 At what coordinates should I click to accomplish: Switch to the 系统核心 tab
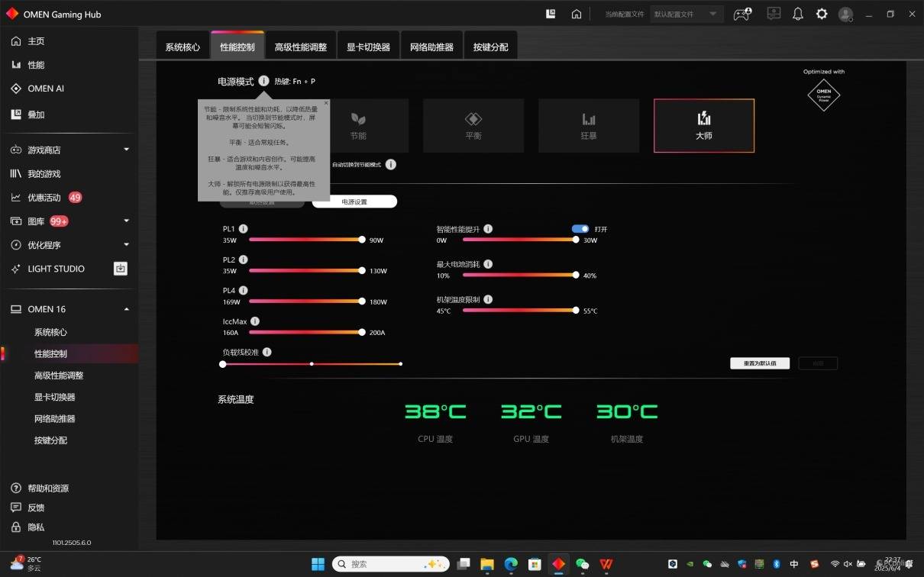(x=183, y=47)
